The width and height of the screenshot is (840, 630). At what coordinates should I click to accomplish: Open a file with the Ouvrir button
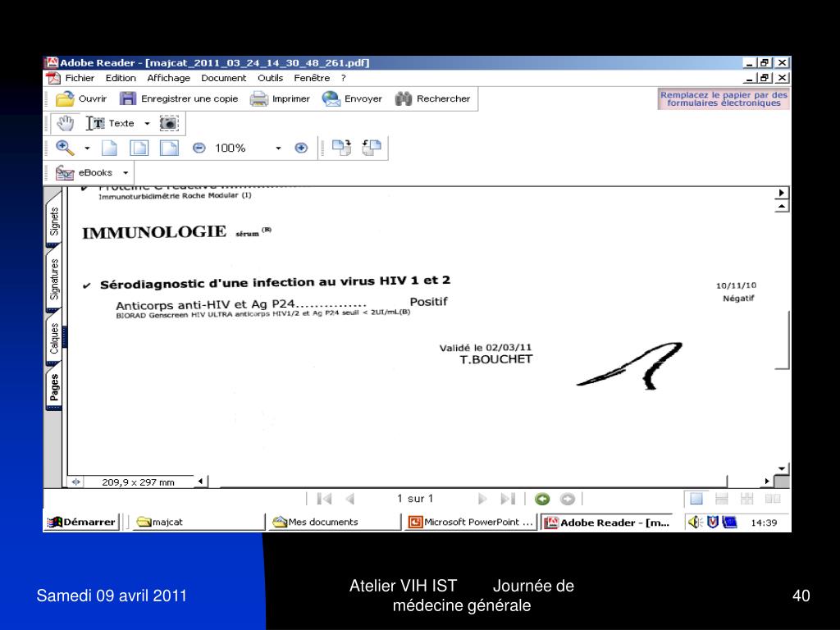point(81,98)
